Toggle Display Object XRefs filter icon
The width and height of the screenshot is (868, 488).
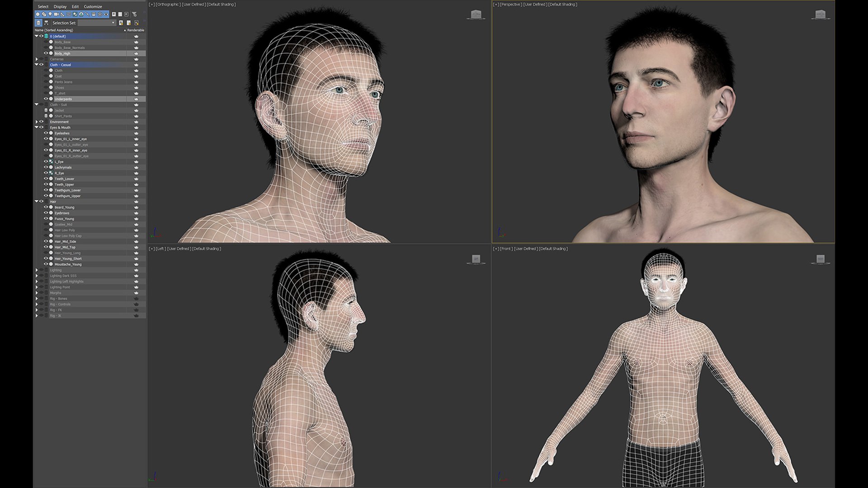click(81, 14)
